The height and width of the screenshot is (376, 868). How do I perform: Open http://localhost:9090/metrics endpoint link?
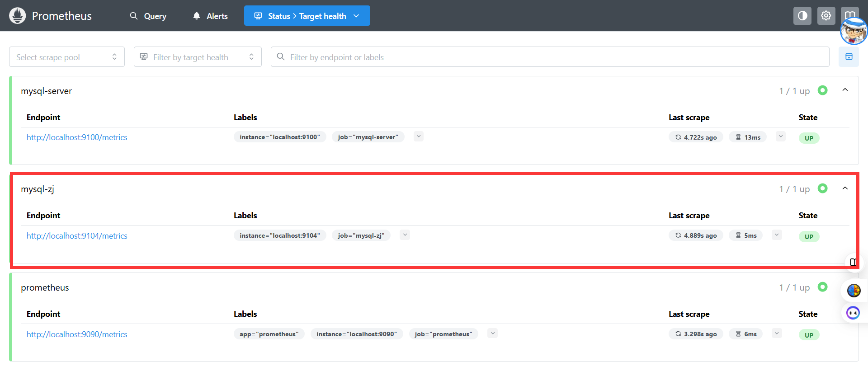(77, 334)
